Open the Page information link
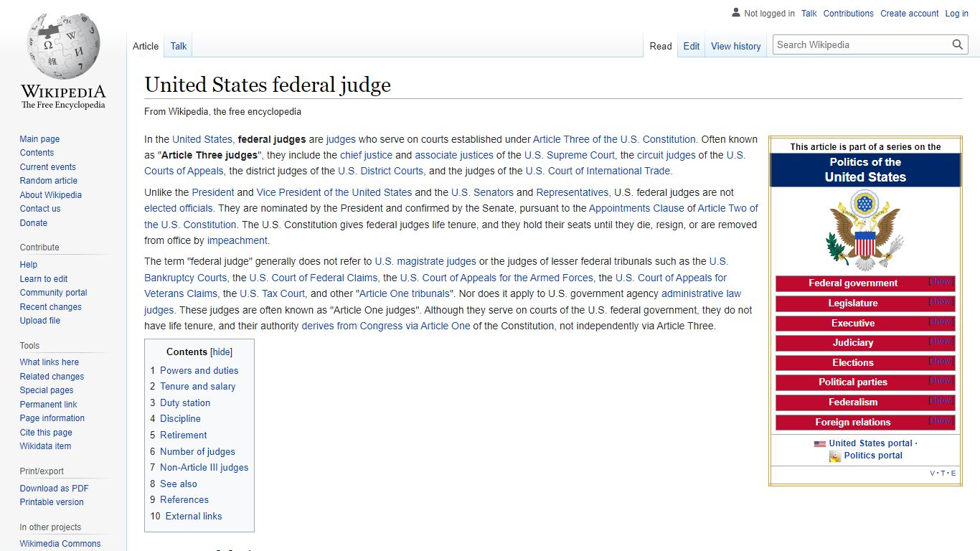Viewport: 980px width, 551px height. pyautogui.click(x=52, y=418)
